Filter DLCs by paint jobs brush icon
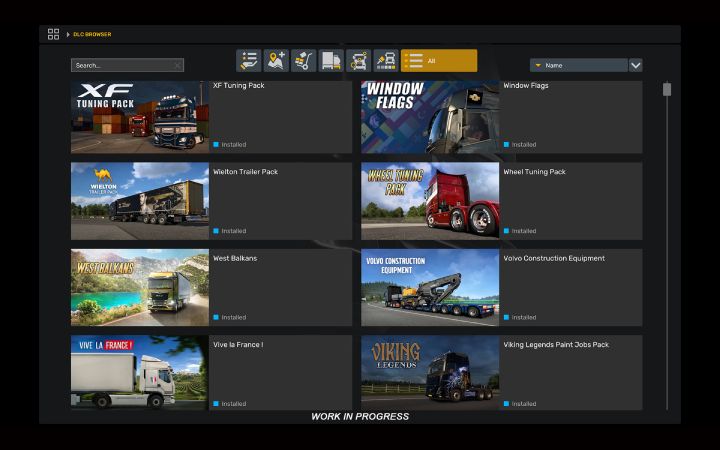Viewport: 720px width, 450px height. pyautogui.click(x=386, y=61)
